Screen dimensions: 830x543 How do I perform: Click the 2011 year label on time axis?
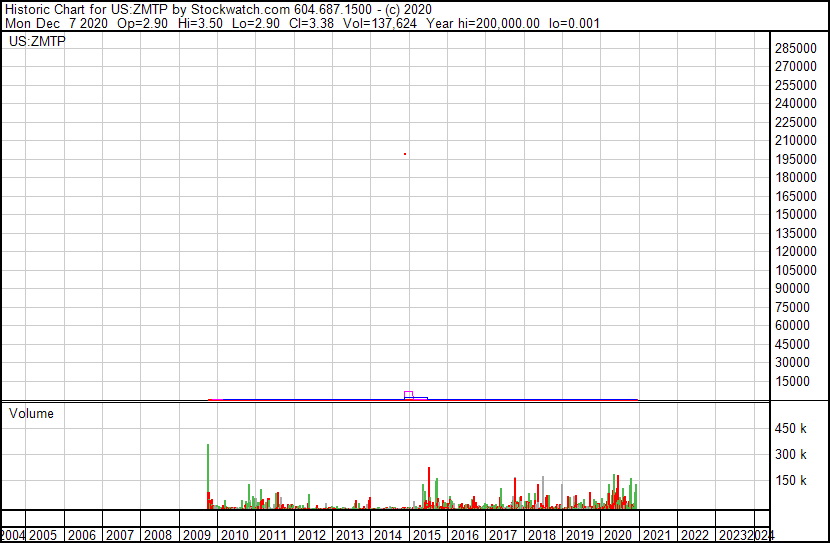(x=273, y=535)
